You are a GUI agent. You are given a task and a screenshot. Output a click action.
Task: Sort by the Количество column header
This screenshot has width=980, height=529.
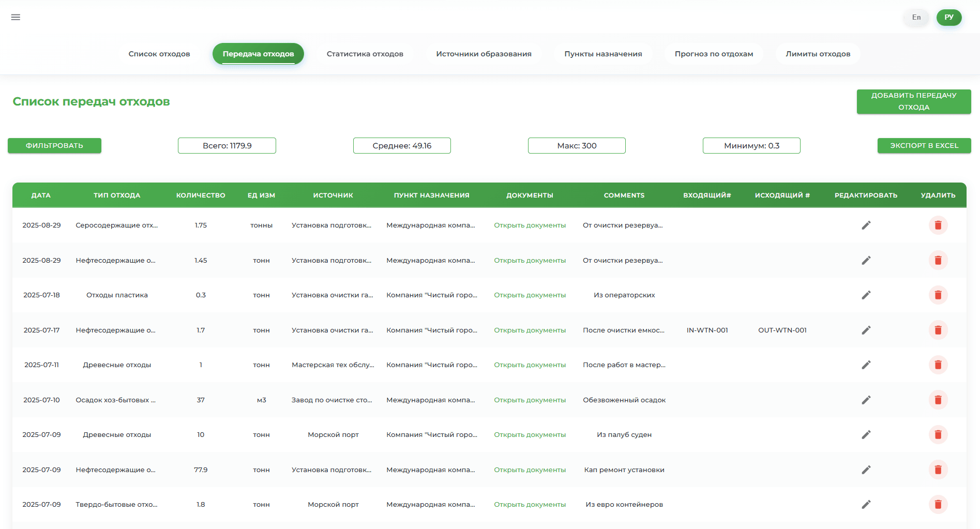click(201, 195)
